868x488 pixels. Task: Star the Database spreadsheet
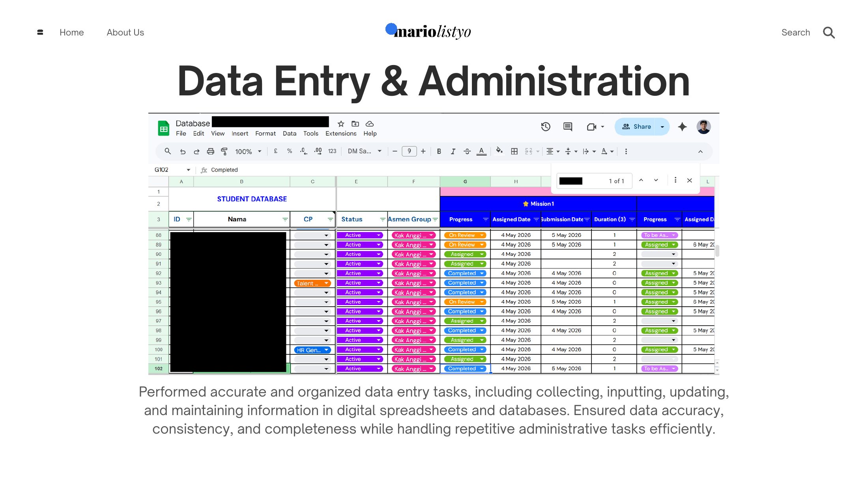[x=341, y=124]
